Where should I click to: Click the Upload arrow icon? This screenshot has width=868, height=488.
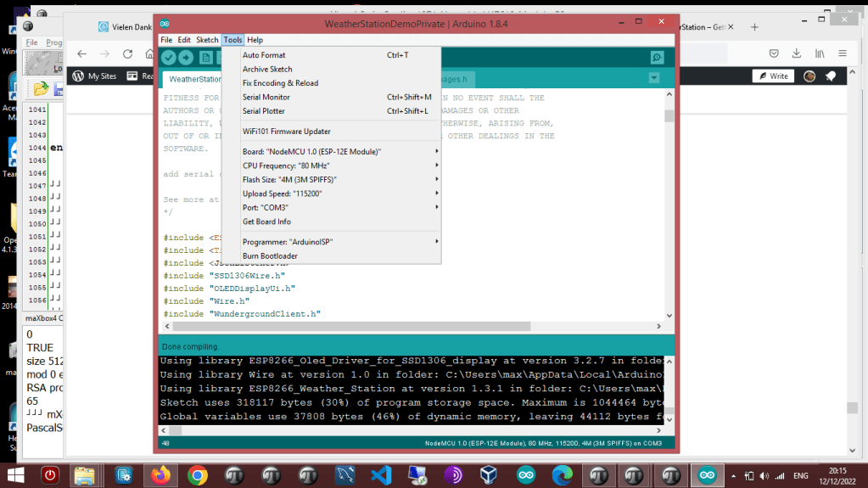(x=186, y=57)
